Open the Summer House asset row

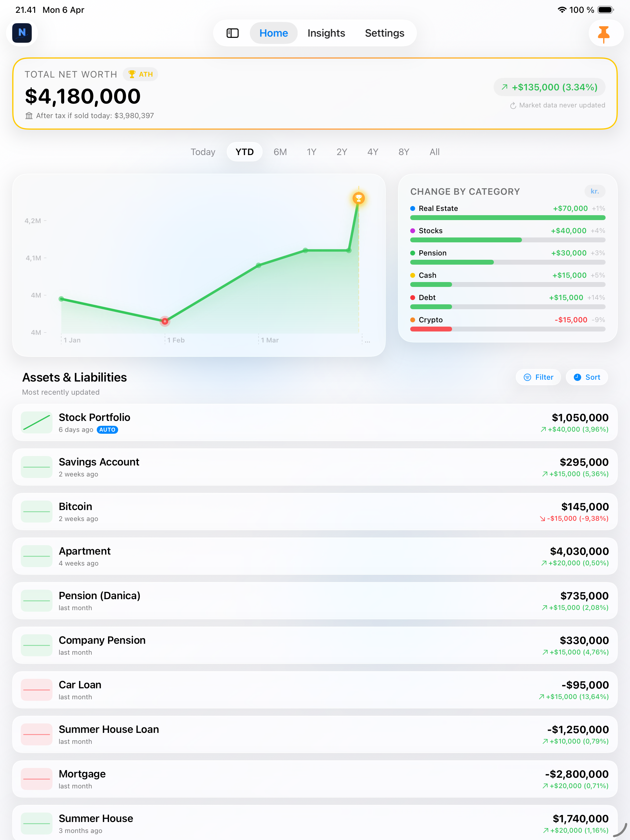[x=315, y=822]
